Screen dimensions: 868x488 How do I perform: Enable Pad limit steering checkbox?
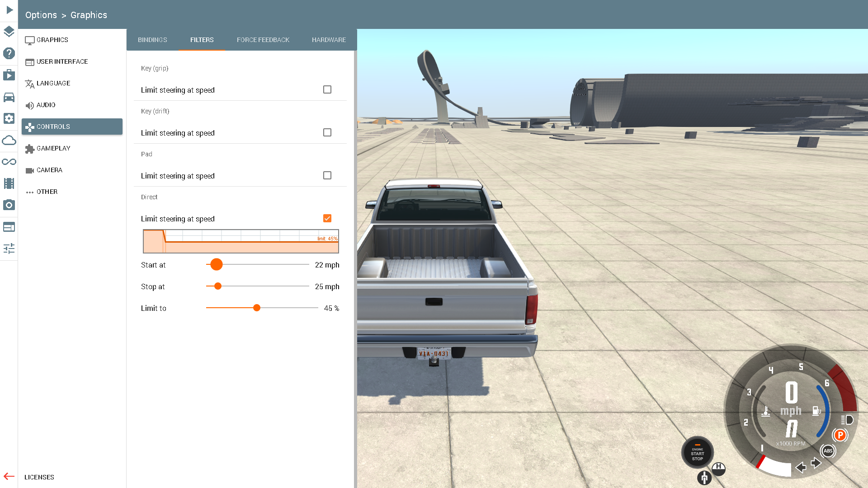tap(327, 175)
